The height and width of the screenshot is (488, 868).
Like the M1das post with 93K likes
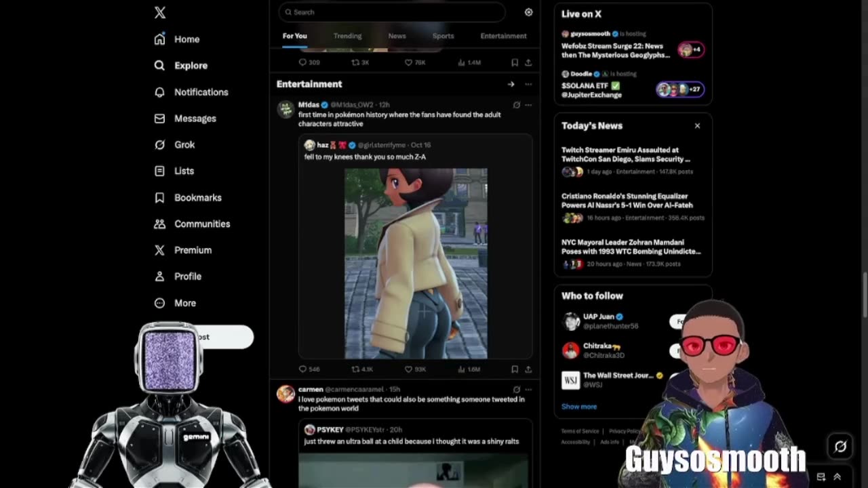[415, 369]
